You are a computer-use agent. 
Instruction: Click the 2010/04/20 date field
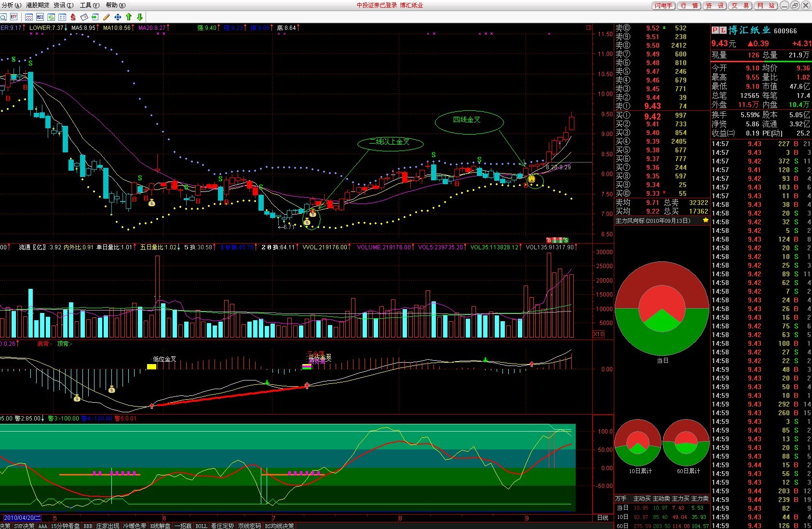(x=22, y=518)
